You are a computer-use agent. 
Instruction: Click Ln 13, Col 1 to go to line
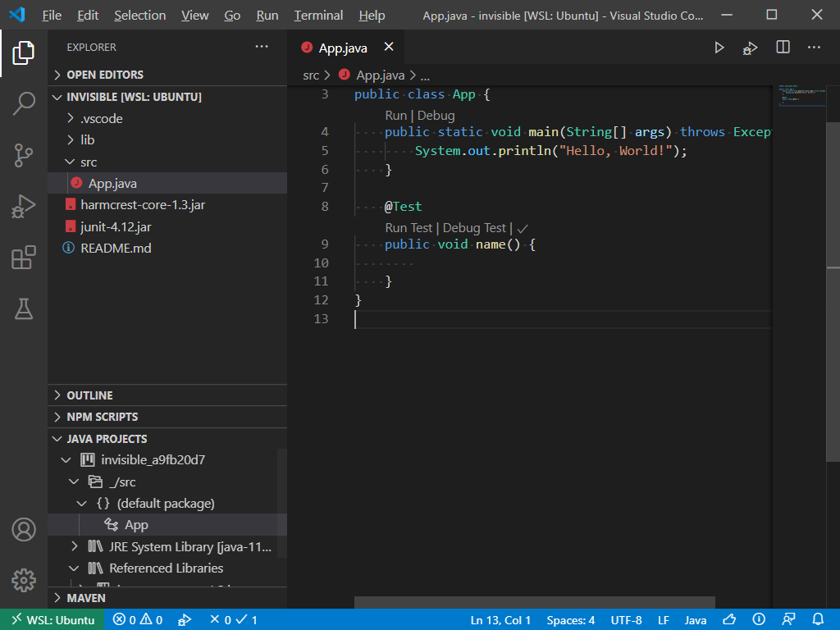tap(500, 619)
